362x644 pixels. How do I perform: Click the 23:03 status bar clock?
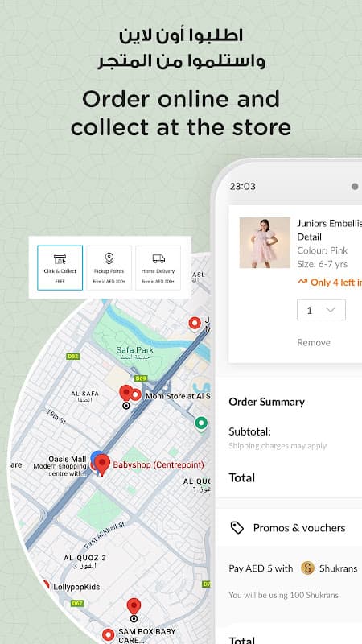coord(243,186)
